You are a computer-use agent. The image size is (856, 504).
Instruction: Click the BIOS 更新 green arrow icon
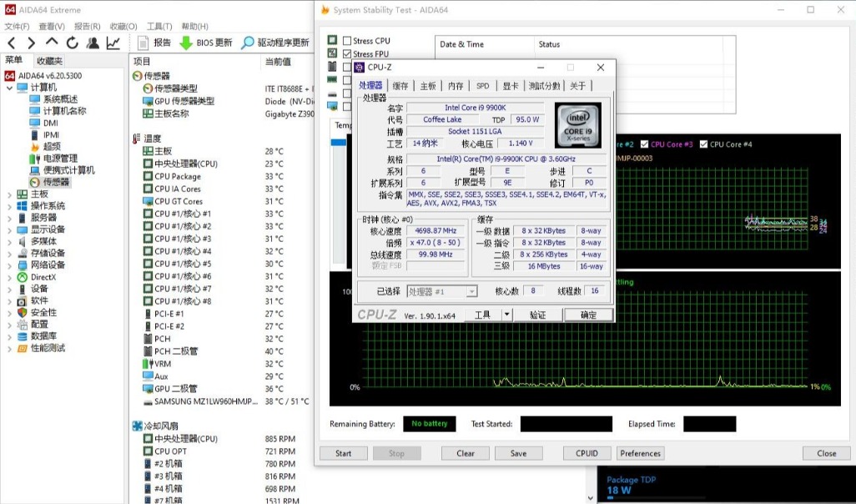185,42
